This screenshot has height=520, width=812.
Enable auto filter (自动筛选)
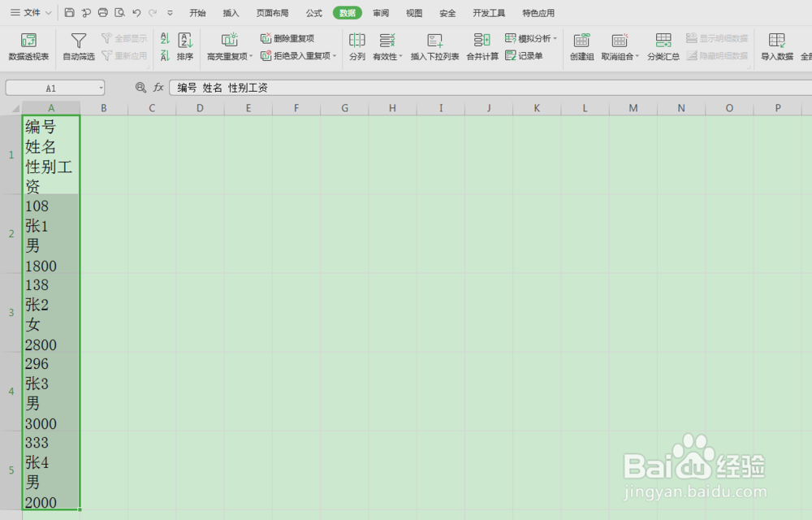pos(79,46)
